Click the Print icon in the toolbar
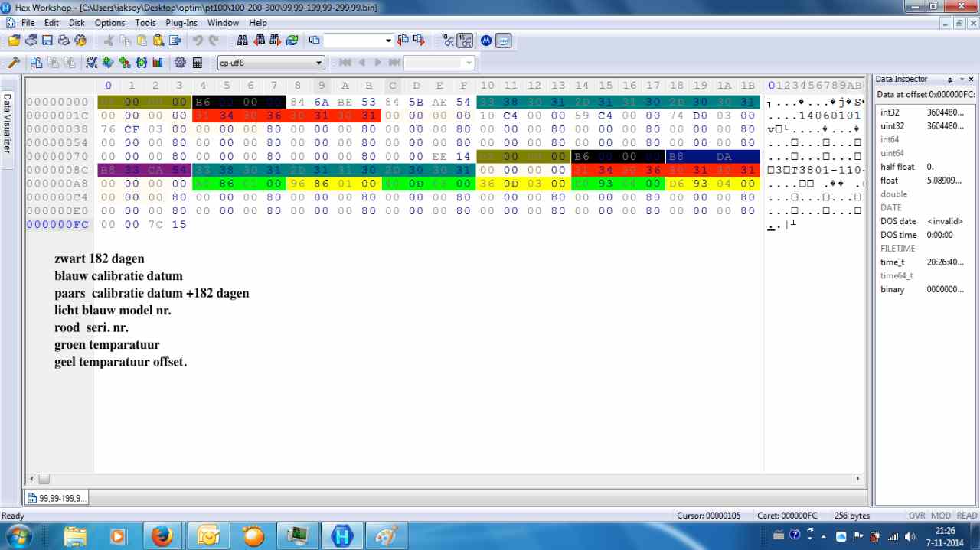980x550 pixels. point(64,41)
